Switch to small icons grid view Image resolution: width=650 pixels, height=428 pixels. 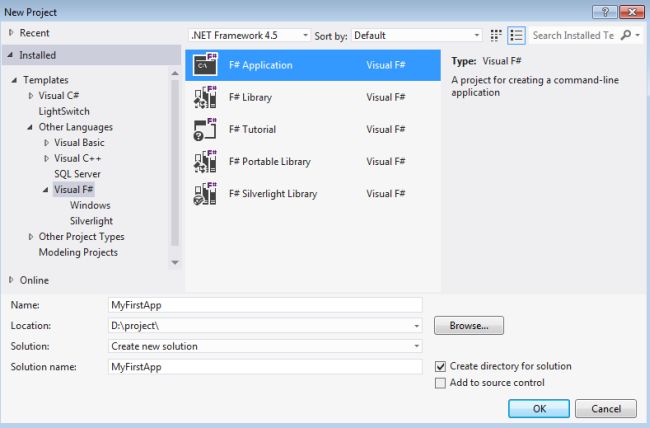pos(496,36)
